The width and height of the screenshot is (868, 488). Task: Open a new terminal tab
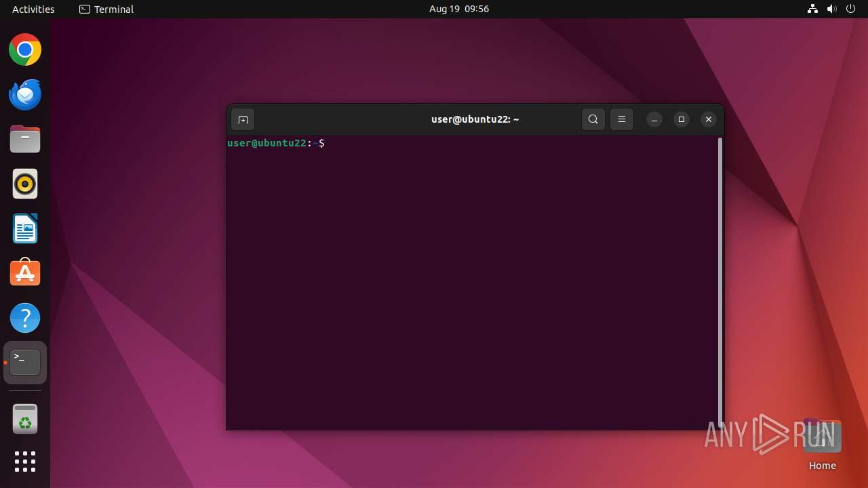click(243, 119)
